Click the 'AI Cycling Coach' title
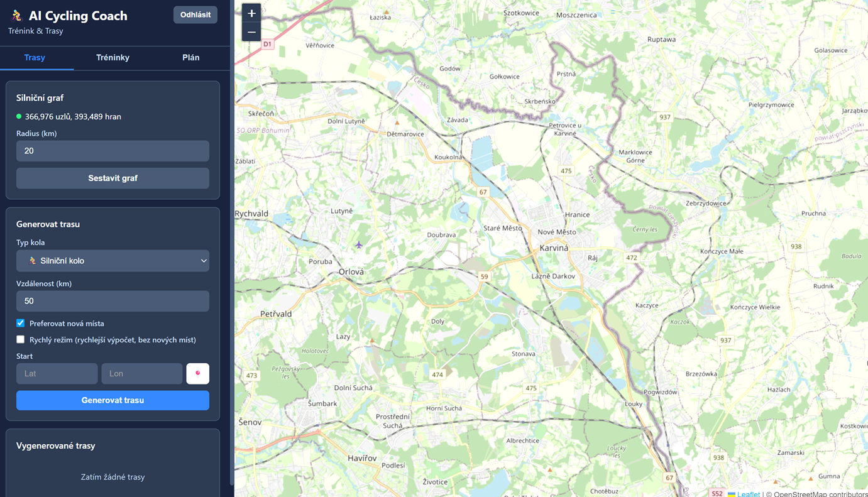This screenshot has height=497, width=868. (78, 16)
